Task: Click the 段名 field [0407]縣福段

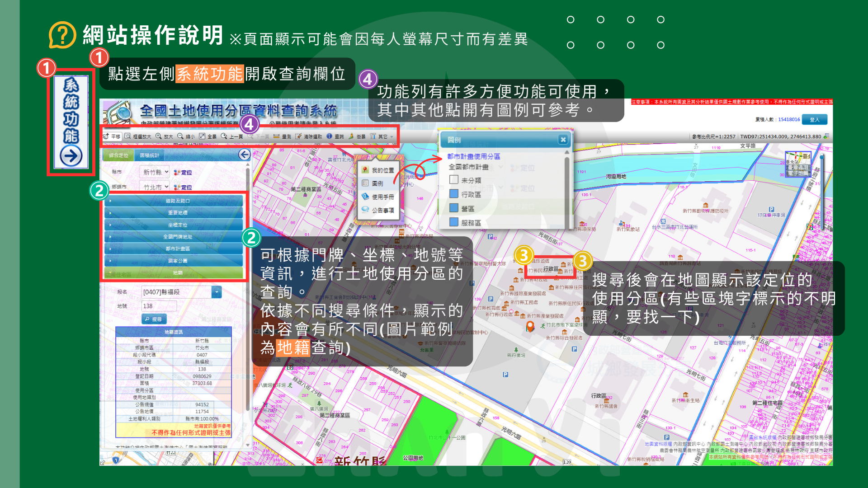Action: [x=176, y=292]
